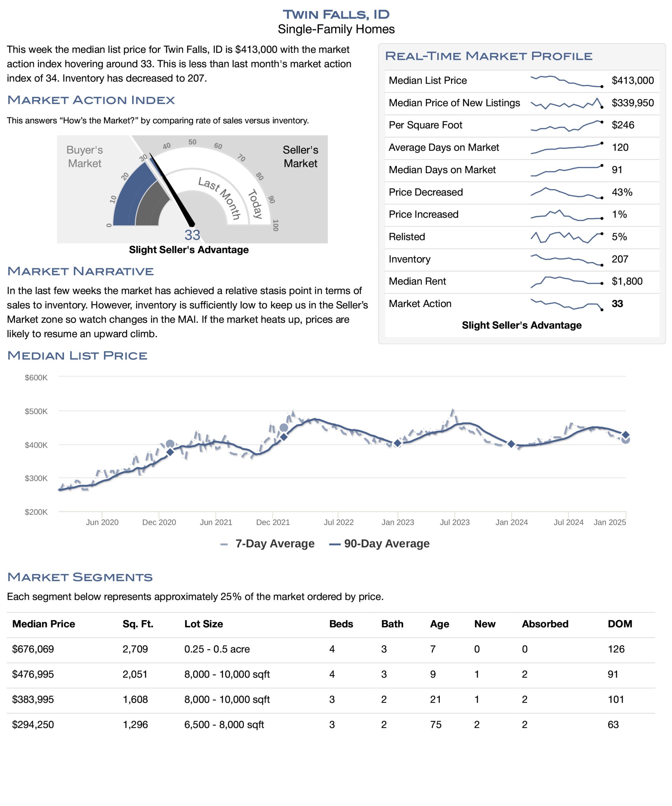Click the Inventory sparkline

[x=567, y=259]
